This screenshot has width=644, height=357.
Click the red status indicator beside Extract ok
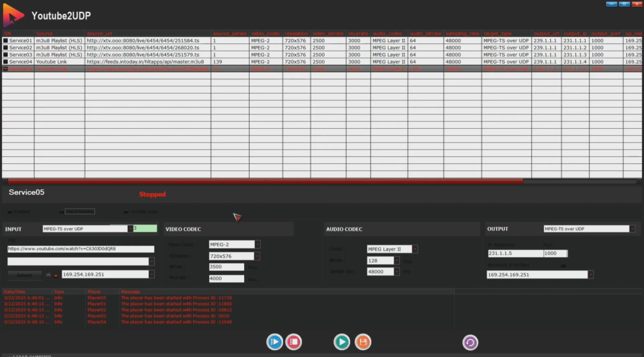coord(56,275)
